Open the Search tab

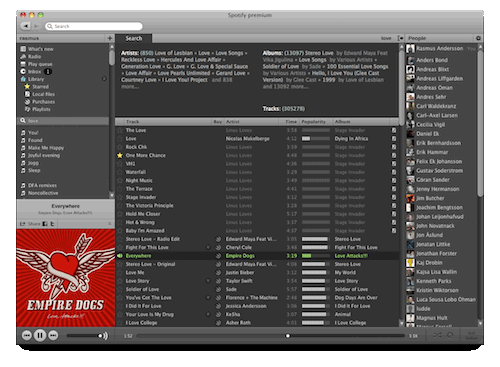point(134,38)
